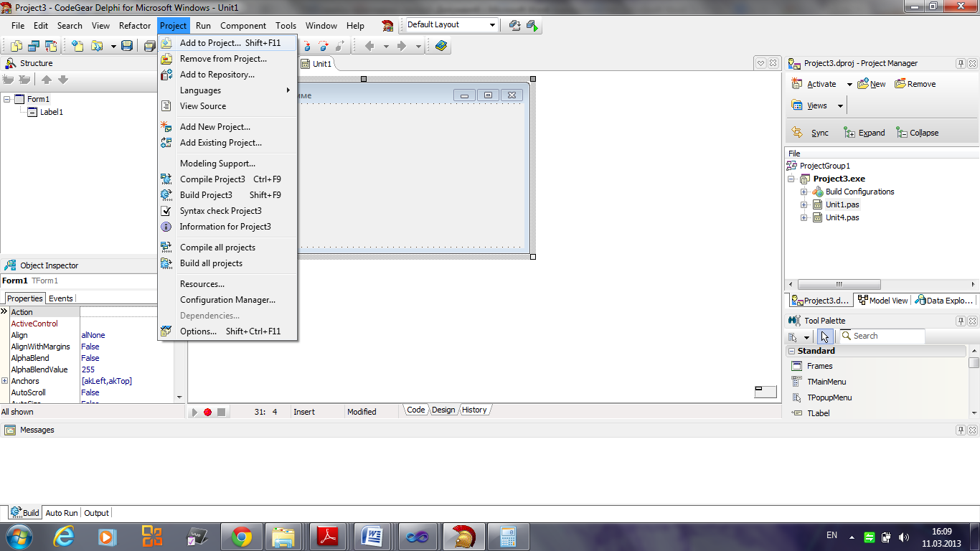
Task: Click Activate button in Project Manager
Action: pyautogui.click(x=814, y=84)
